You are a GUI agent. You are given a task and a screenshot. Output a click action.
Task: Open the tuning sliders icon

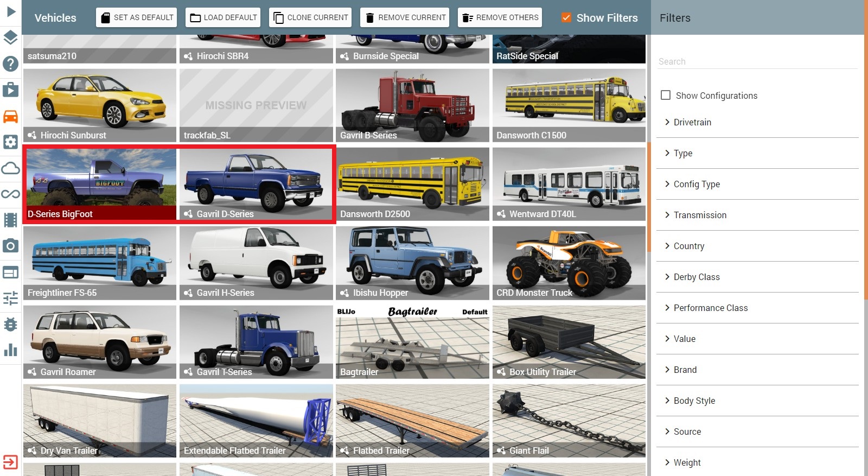click(x=11, y=298)
